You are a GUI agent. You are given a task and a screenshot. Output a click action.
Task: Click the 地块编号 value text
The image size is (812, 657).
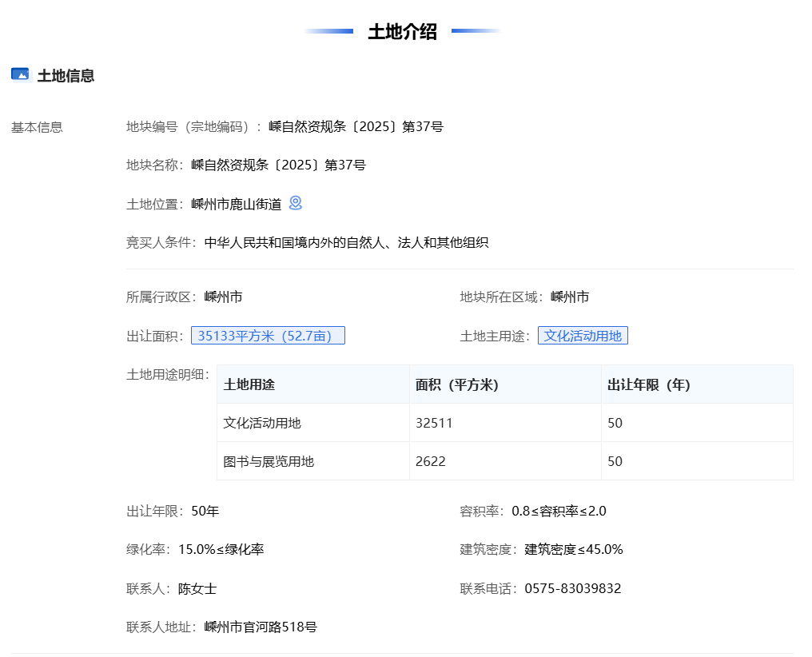356,126
